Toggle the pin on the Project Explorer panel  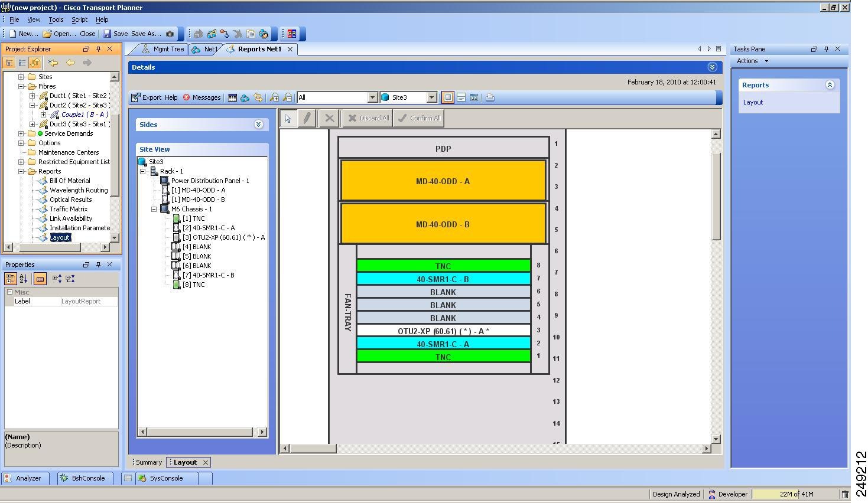(98, 49)
